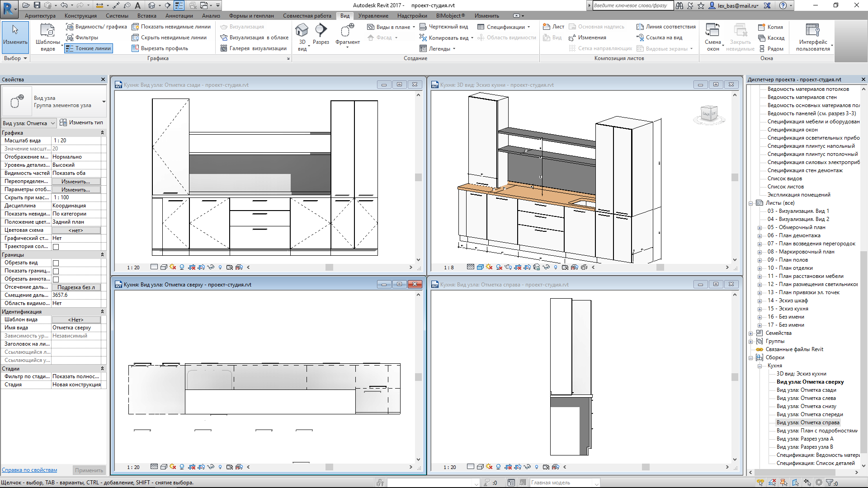
Task: Expand the Семейства tree node
Action: pyautogui.click(x=751, y=333)
